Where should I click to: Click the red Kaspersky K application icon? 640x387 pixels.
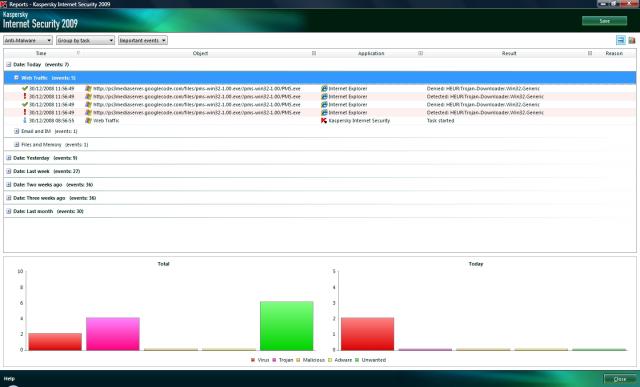[324, 120]
